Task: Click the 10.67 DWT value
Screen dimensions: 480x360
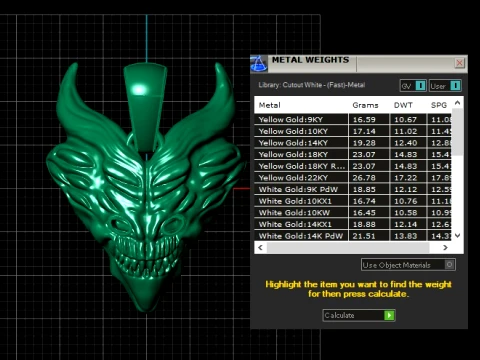Action: click(406, 120)
